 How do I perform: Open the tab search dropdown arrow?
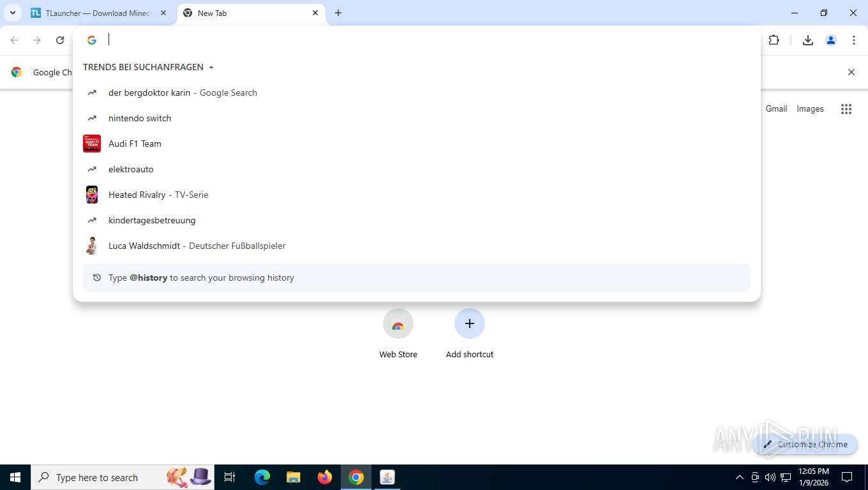click(12, 13)
